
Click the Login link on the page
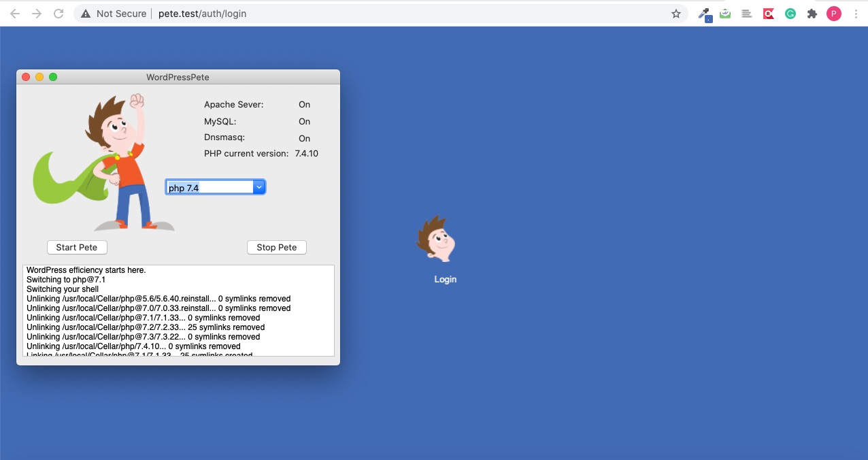coord(446,279)
